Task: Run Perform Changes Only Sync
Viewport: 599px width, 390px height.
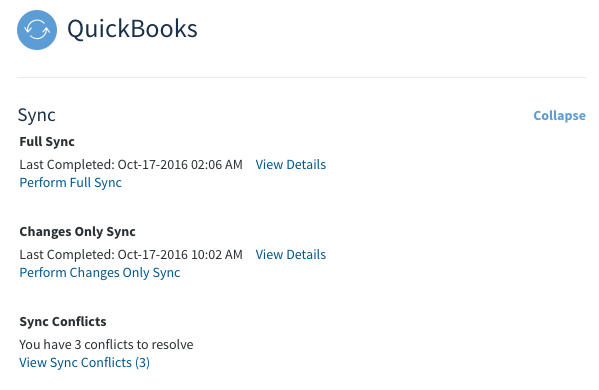Action: (x=100, y=273)
